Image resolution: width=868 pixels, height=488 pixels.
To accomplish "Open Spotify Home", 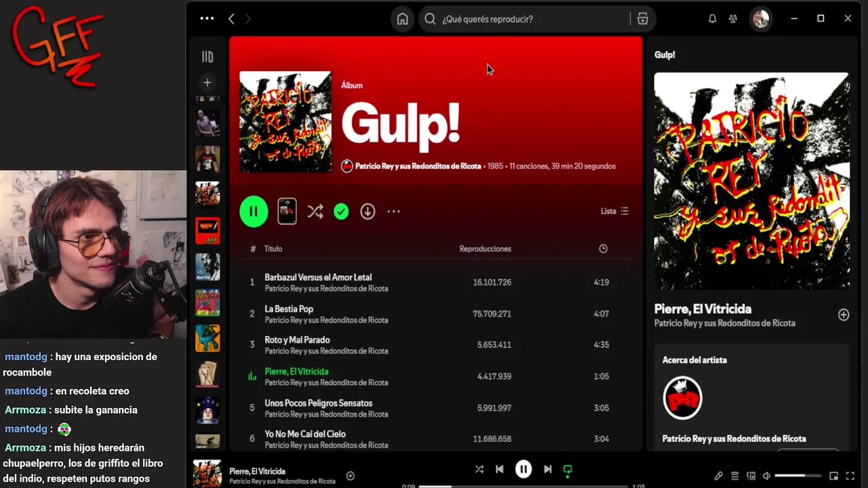I will pyautogui.click(x=402, y=19).
